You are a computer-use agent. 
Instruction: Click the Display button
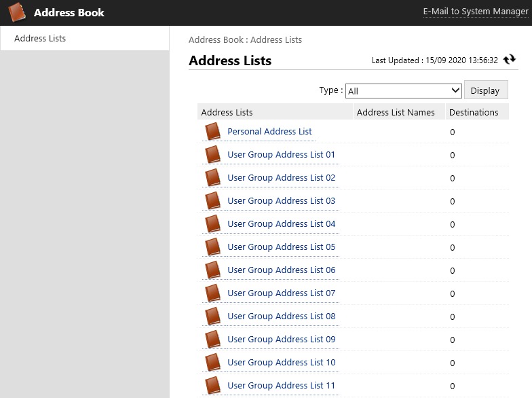tap(486, 90)
